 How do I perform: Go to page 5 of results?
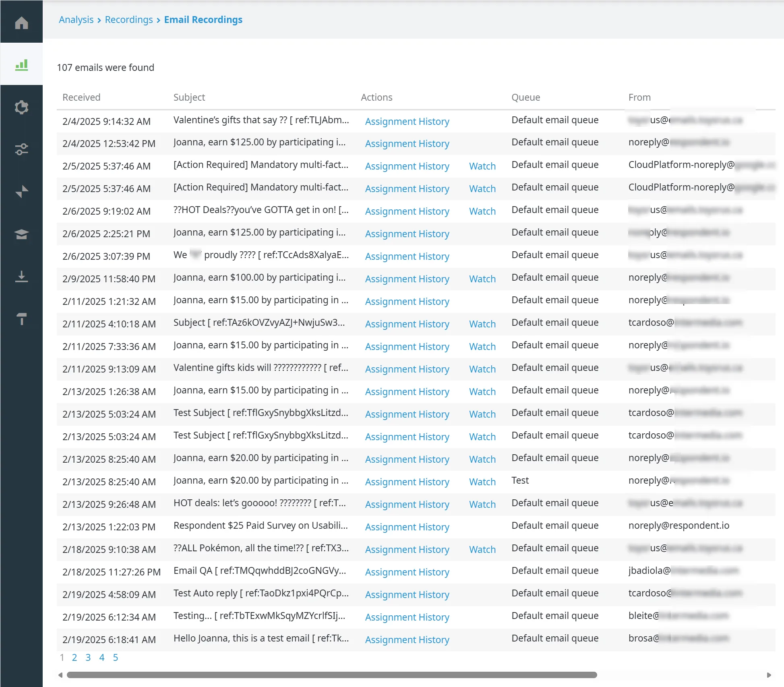coord(116,658)
